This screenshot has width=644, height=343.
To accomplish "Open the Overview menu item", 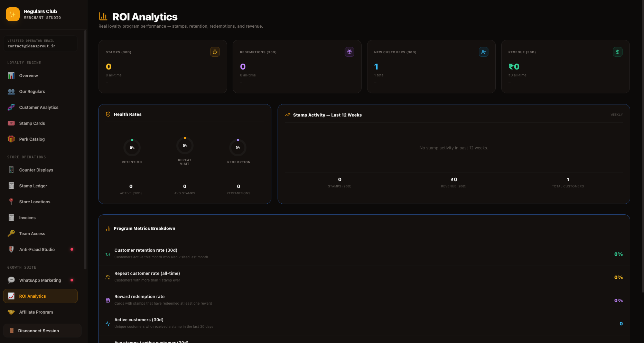I will coord(40,75).
